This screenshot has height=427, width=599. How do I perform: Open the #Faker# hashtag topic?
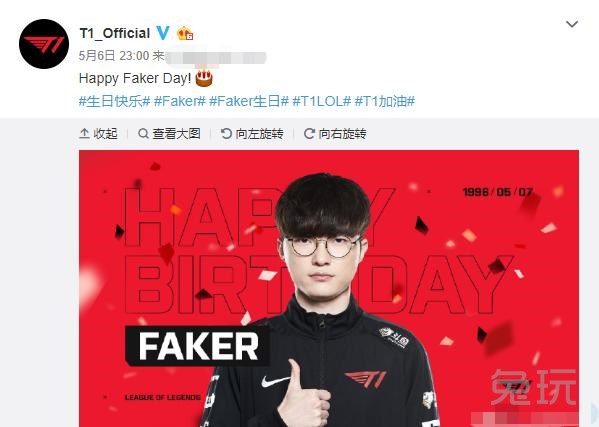click(180, 101)
